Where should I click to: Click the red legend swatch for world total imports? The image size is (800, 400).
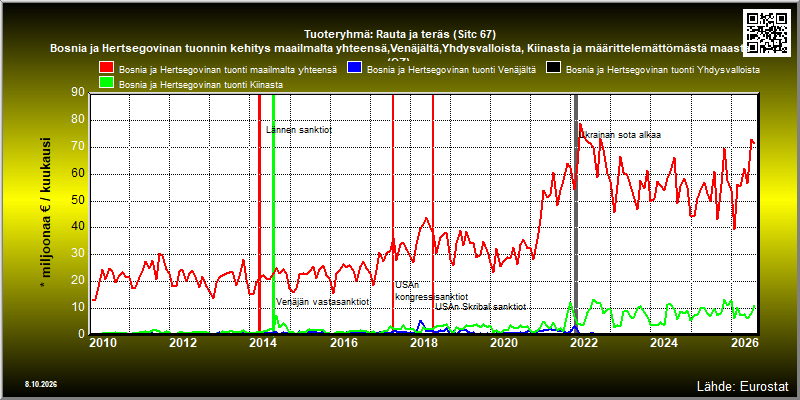[x=107, y=68]
